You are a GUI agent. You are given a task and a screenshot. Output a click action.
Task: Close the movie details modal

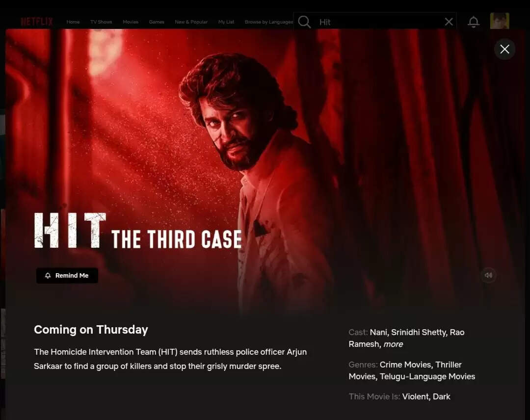[x=504, y=50]
